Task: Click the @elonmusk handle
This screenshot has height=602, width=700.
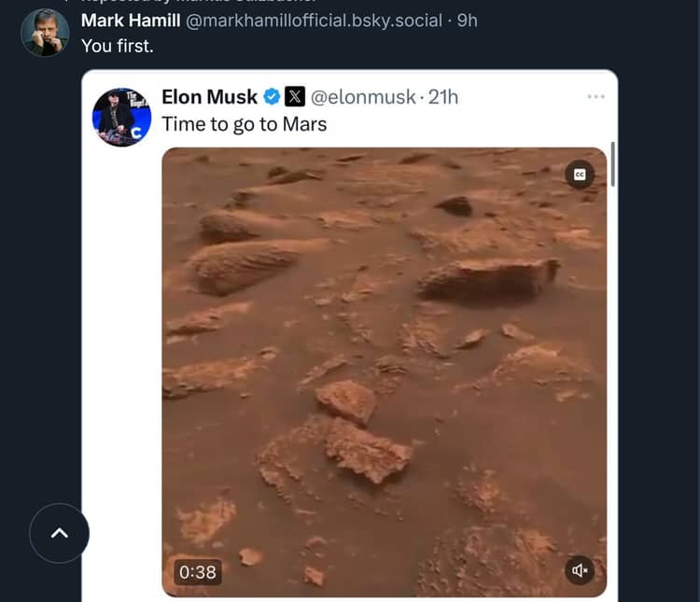Action: [363, 97]
